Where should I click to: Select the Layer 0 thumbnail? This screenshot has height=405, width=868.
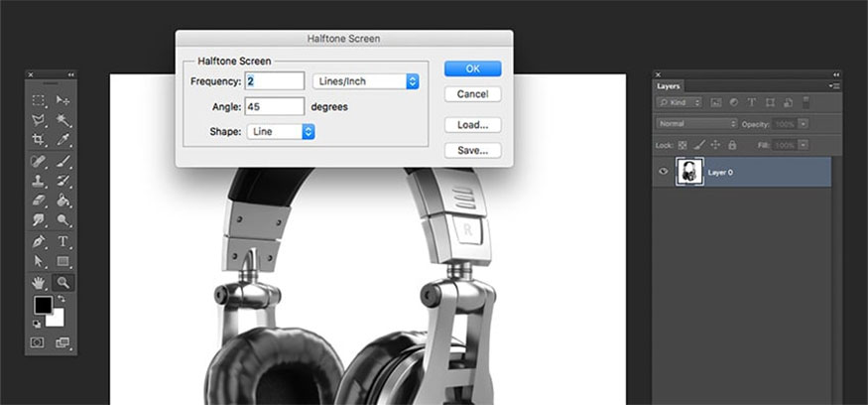point(689,171)
